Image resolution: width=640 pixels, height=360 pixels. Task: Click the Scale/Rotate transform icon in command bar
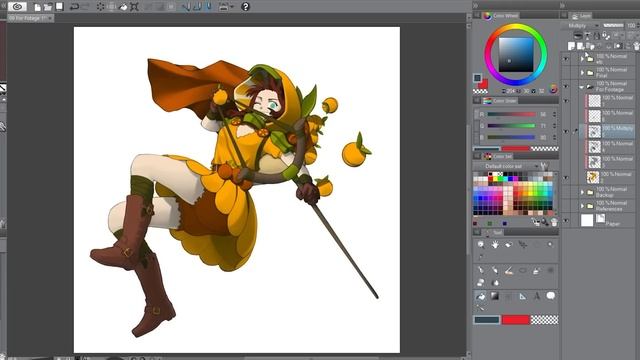(x=134, y=7)
